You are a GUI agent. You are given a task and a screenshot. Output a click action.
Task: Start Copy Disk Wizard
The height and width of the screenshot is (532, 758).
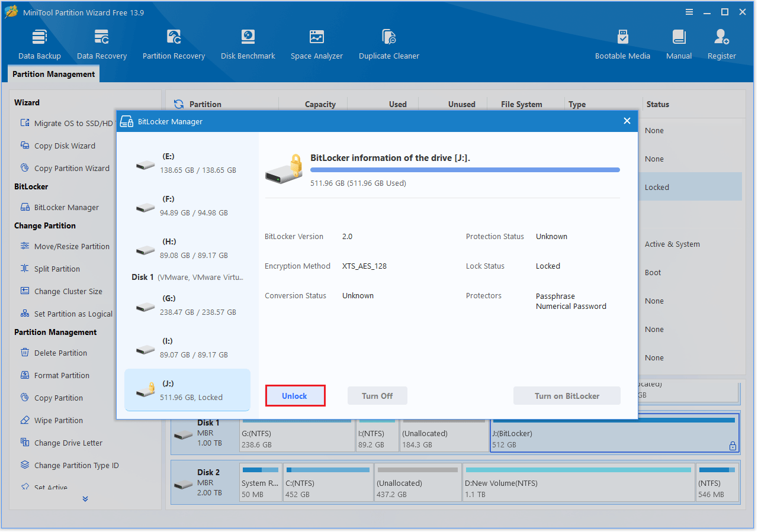point(57,146)
